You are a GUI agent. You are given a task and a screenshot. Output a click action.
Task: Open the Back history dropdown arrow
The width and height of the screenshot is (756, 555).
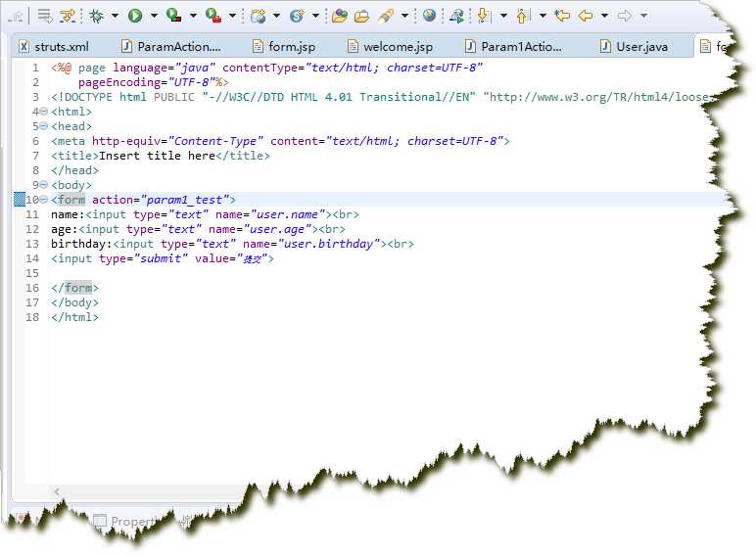[x=604, y=16]
